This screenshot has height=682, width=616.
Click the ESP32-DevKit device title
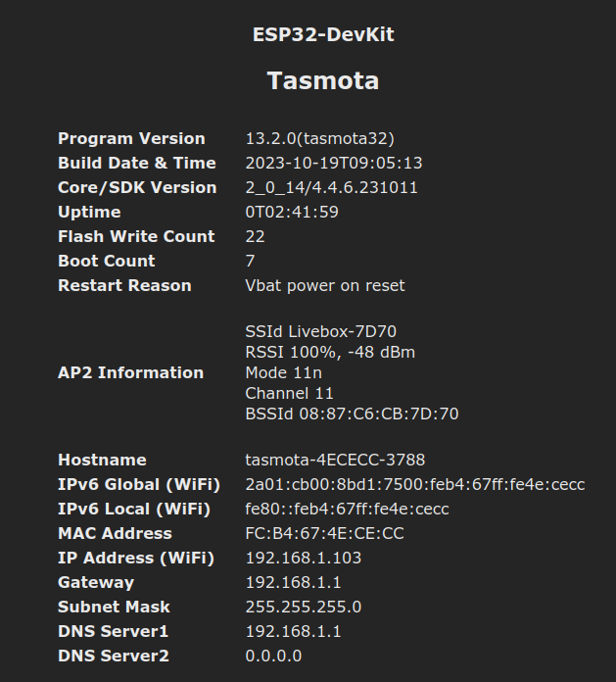tap(323, 35)
